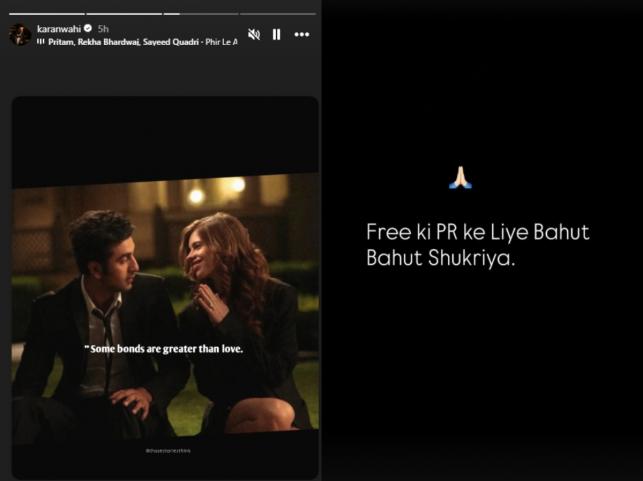Click the karanwahi username
Screen dimensions: 643x481
coord(58,29)
